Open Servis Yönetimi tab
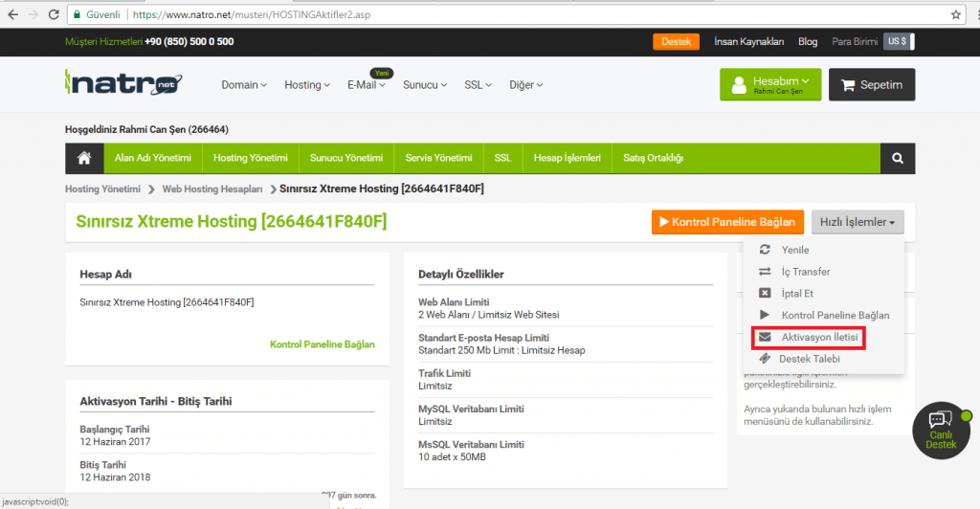 click(438, 158)
